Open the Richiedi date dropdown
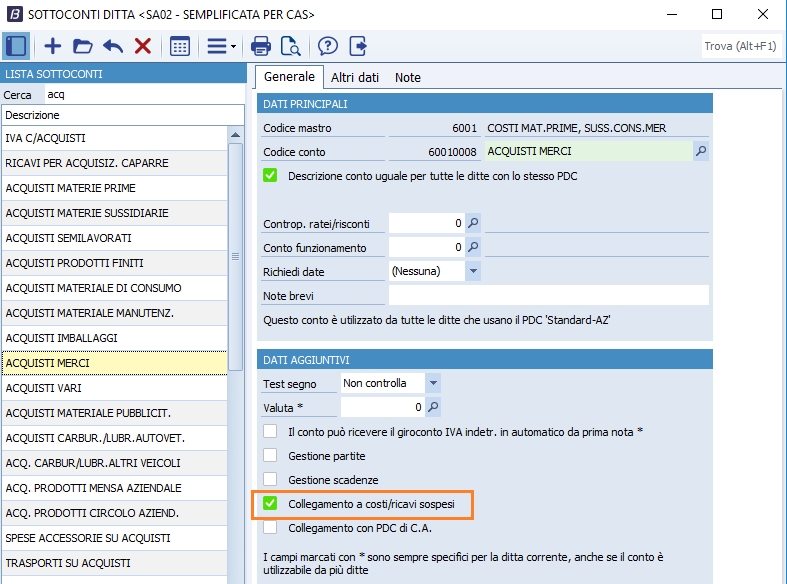Viewport: 787px width, 584px height. [x=473, y=271]
